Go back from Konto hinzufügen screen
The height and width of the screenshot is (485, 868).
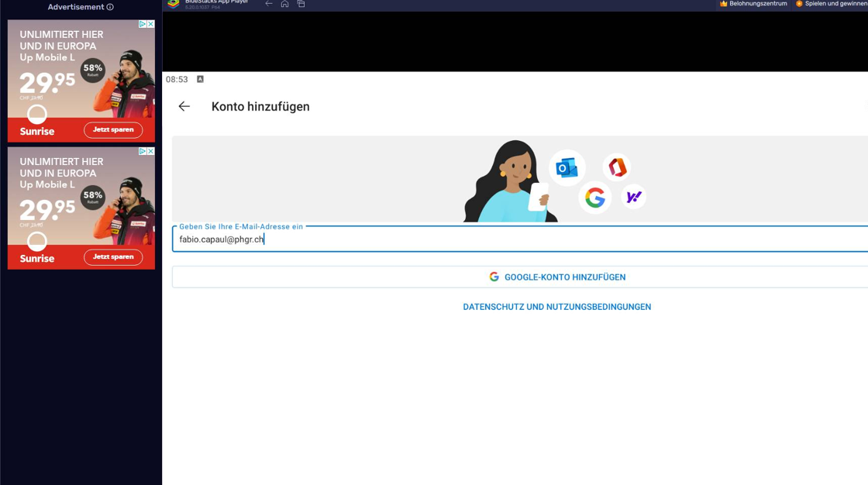[x=184, y=106]
